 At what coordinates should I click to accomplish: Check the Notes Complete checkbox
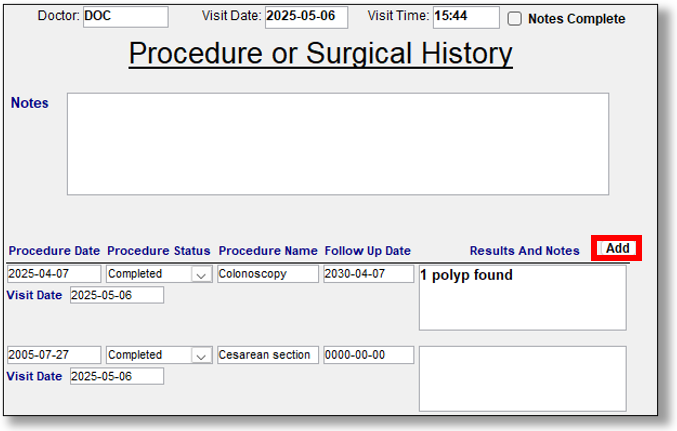tap(514, 19)
